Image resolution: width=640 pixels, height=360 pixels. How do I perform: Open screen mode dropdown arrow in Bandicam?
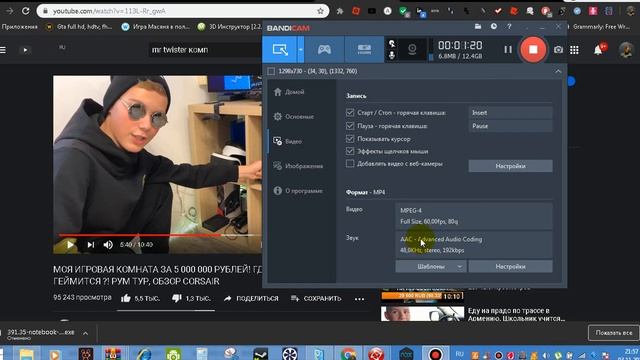tap(301, 50)
